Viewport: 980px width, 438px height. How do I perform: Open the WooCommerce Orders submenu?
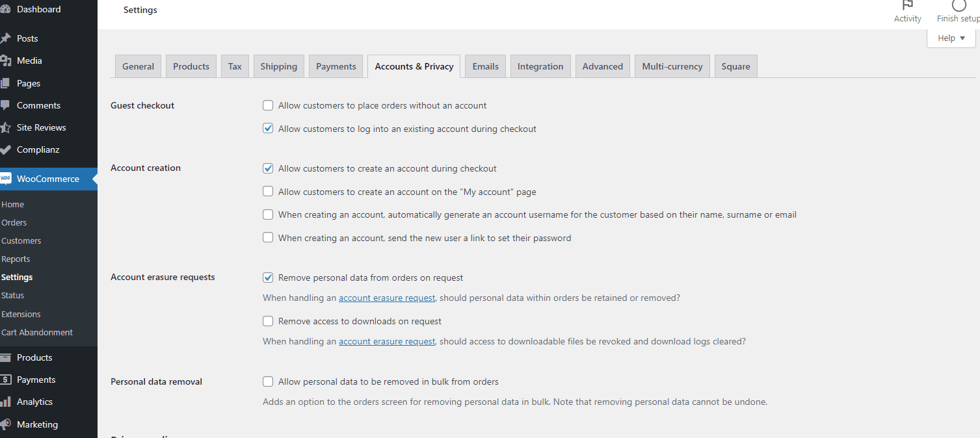pyautogui.click(x=14, y=222)
